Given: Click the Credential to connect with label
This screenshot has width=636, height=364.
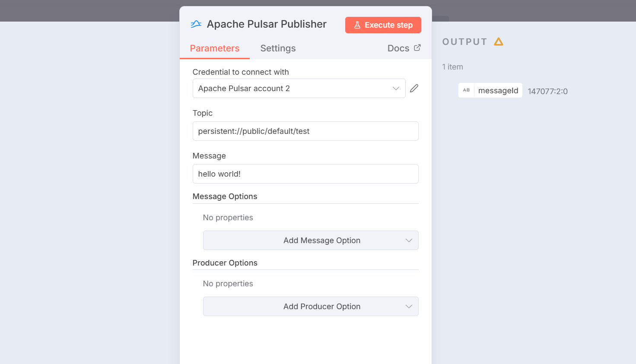Looking at the screenshot, I should pyautogui.click(x=241, y=72).
